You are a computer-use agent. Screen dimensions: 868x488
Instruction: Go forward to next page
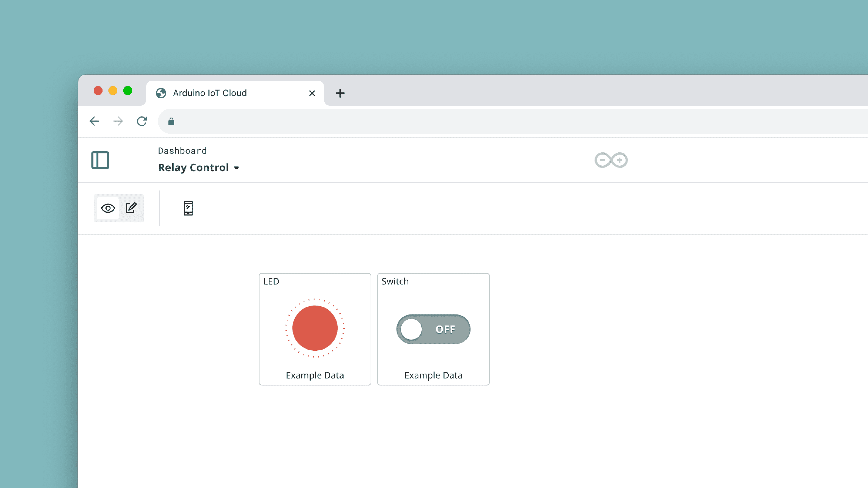pyautogui.click(x=118, y=121)
